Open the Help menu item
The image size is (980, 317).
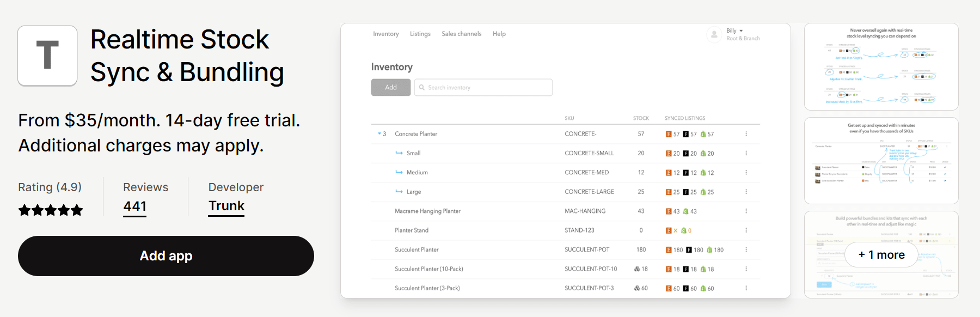[x=499, y=34]
